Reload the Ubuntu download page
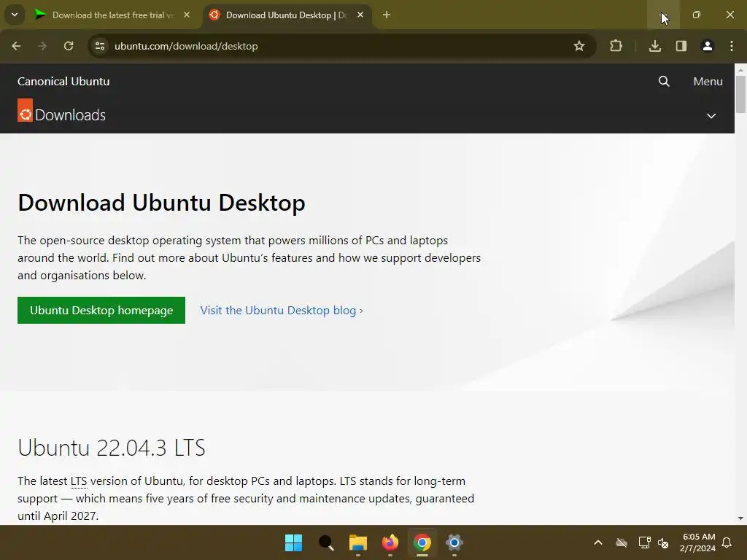747x560 pixels. pyautogui.click(x=69, y=46)
